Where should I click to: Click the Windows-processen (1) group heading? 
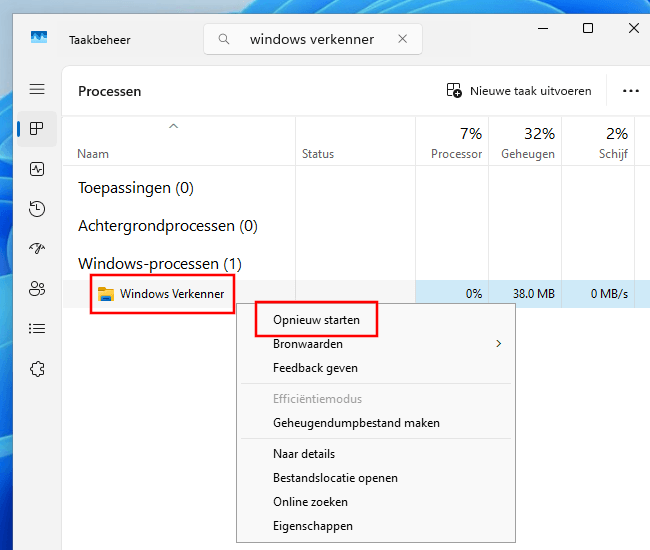(x=160, y=264)
